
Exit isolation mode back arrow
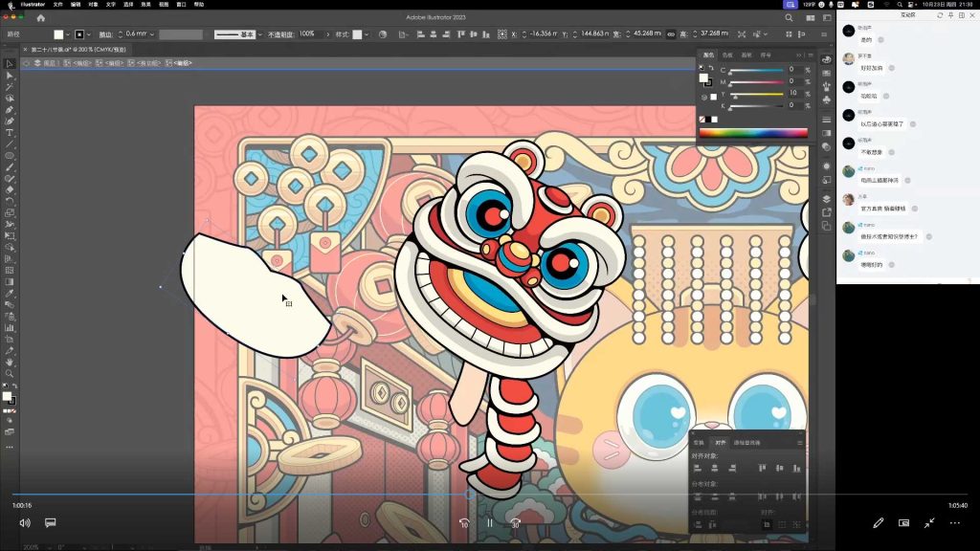click(x=26, y=63)
